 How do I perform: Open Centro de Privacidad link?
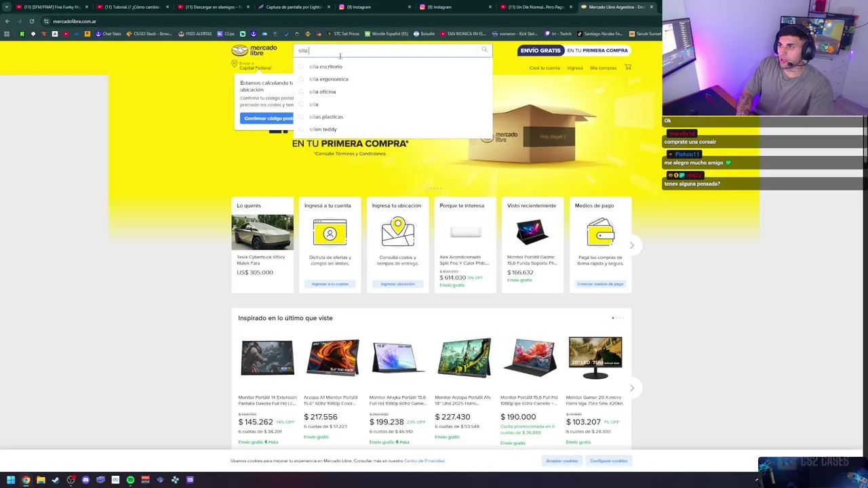click(424, 461)
